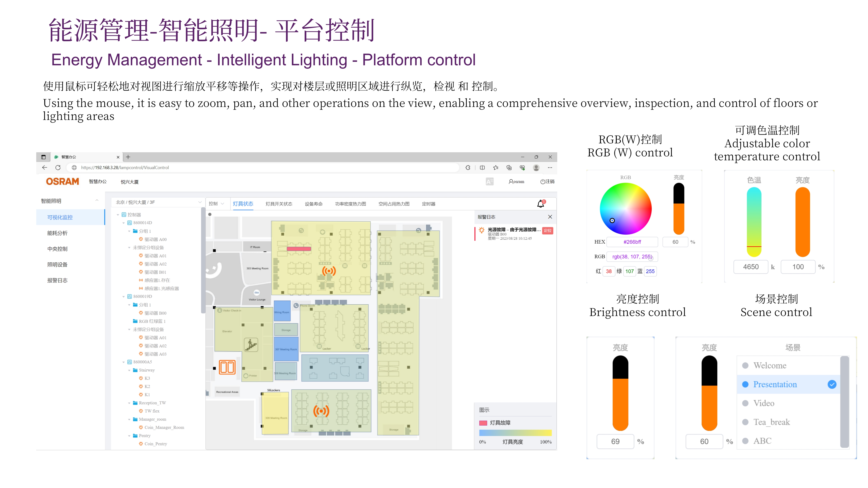Image resolution: width=868 pixels, height=488 pixels.
Task: Click the browser refresh icon
Action: pos(58,167)
